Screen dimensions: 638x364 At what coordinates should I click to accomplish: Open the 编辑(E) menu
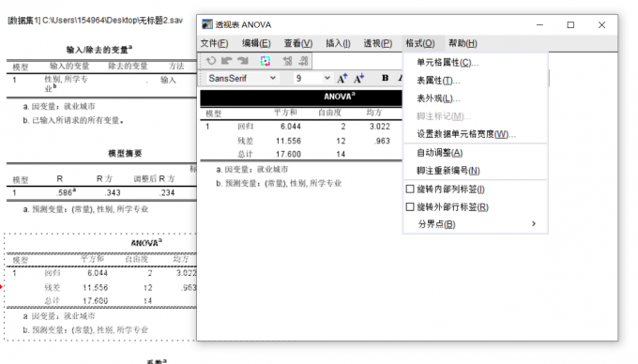(256, 43)
